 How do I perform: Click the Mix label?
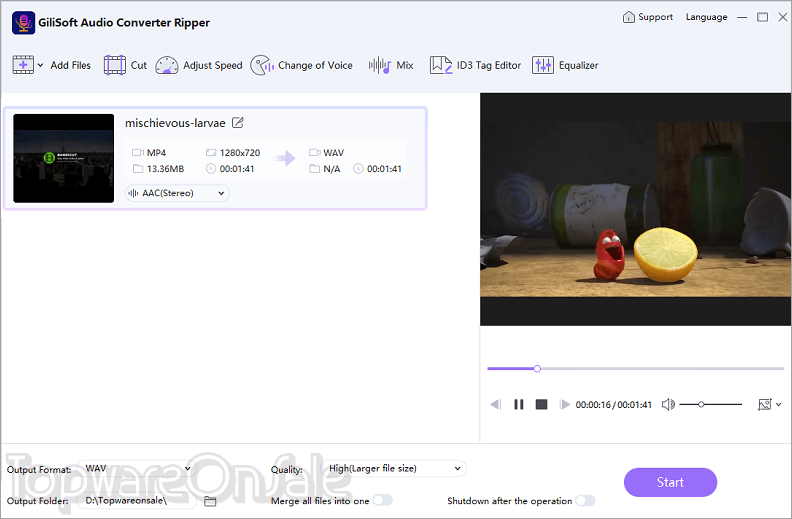click(405, 65)
